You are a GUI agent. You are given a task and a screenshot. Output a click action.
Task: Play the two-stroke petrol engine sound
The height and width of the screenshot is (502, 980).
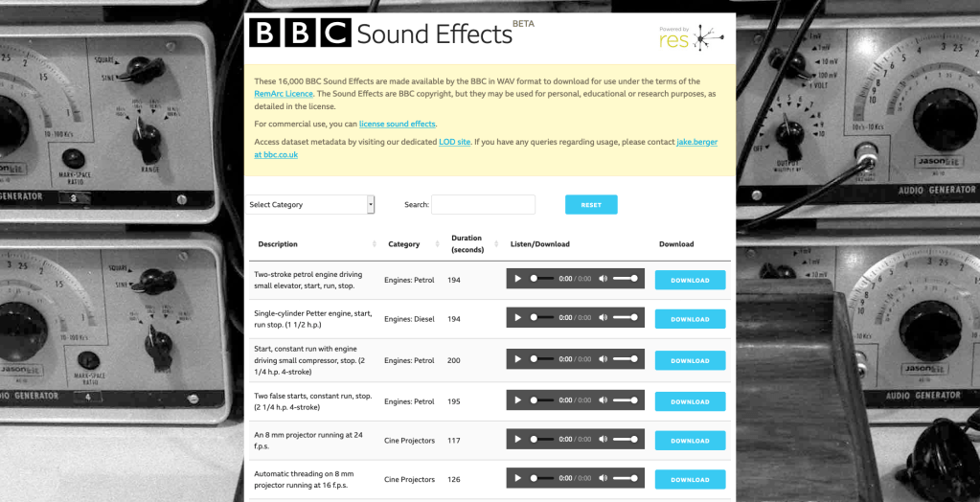(518, 279)
